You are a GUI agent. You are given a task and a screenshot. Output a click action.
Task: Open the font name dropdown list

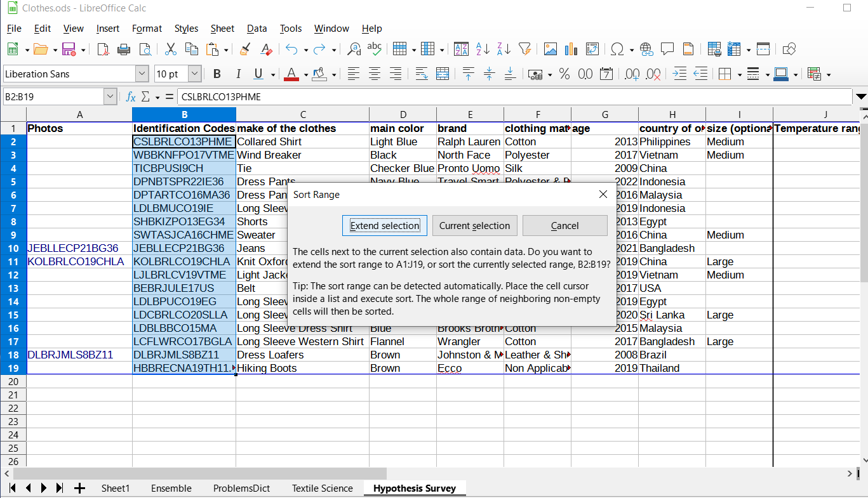point(142,74)
